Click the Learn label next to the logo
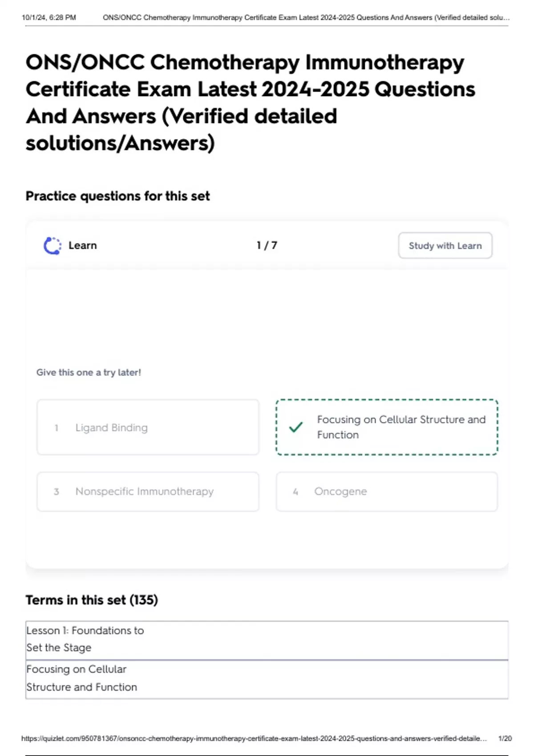 point(82,245)
